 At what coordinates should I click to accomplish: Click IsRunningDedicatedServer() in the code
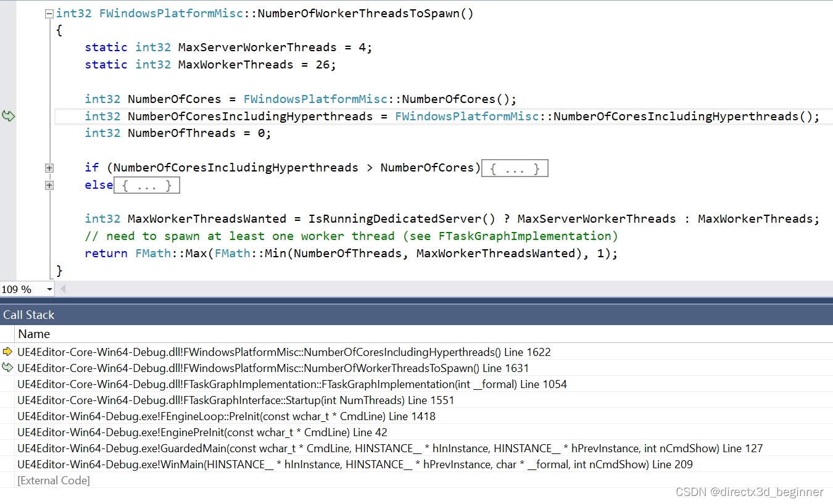[x=403, y=219]
